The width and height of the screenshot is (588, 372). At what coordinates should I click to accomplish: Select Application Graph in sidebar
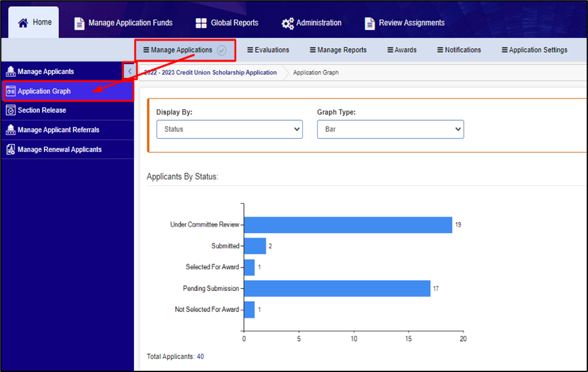(x=68, y=91)
